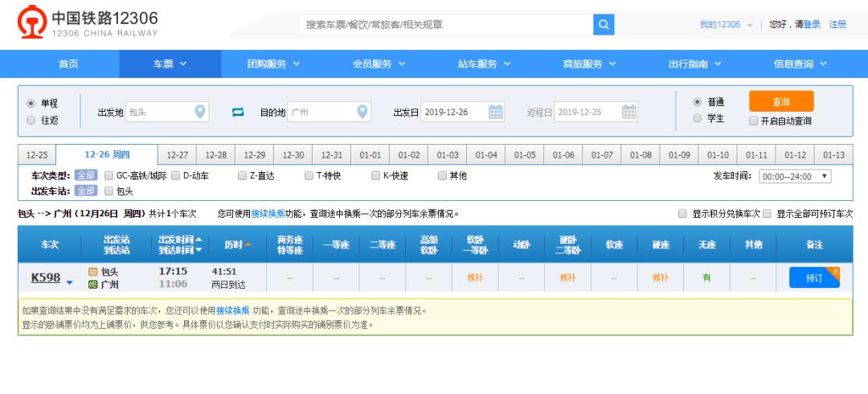
Task: Click the 预订 booking button for K598
Action: pyautogui.click(x=814, y=277)
